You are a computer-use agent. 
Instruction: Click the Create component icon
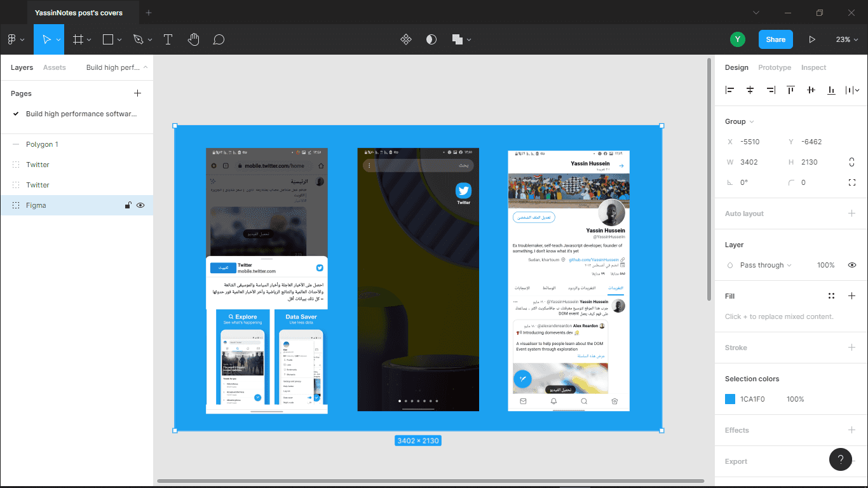(406, 39)
